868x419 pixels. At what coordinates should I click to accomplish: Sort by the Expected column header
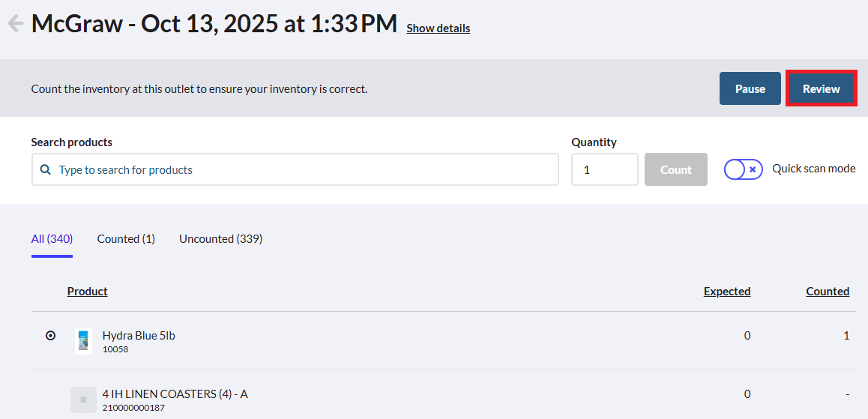(x=727, y=291)
